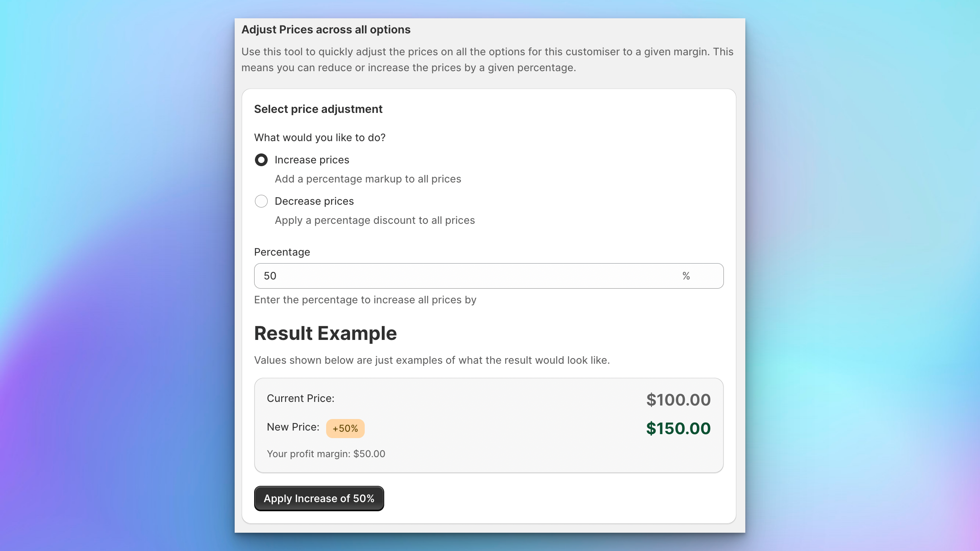The height and width of the screenshot is (551, 980).
Task: Click "Enter the percentage to increase" help text
Action: 365,300
